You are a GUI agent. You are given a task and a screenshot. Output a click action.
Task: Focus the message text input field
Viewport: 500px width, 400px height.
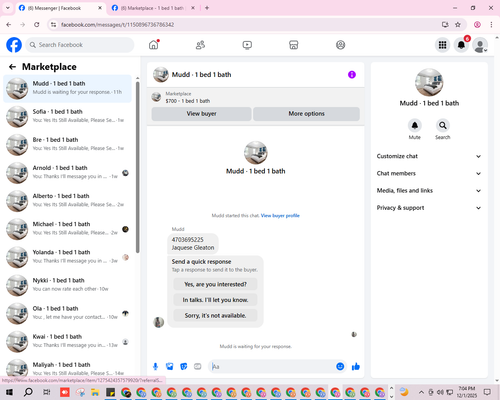click(x=272, y=367)
